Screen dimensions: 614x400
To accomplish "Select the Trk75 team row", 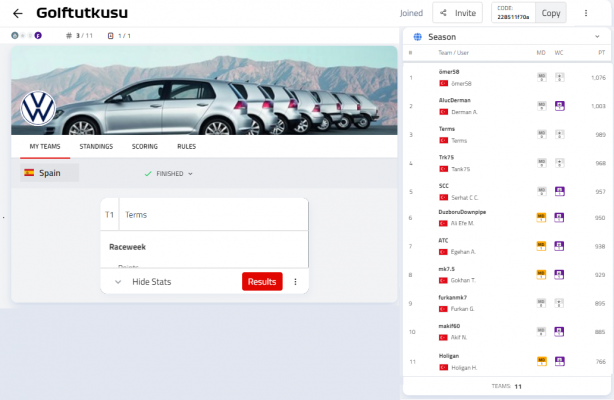I will tap(507, 163).
